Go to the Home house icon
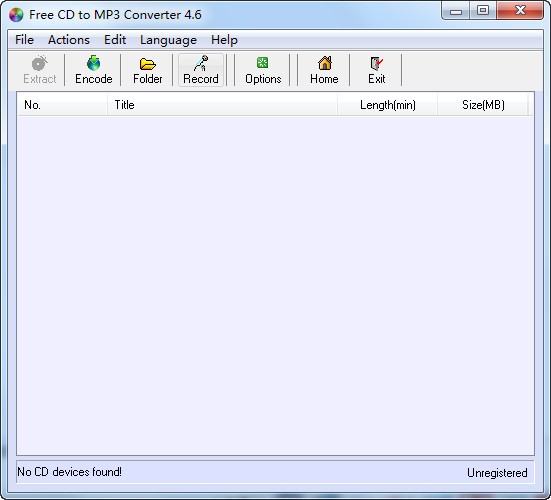The image size is (551, 500). tap(325, 63)
